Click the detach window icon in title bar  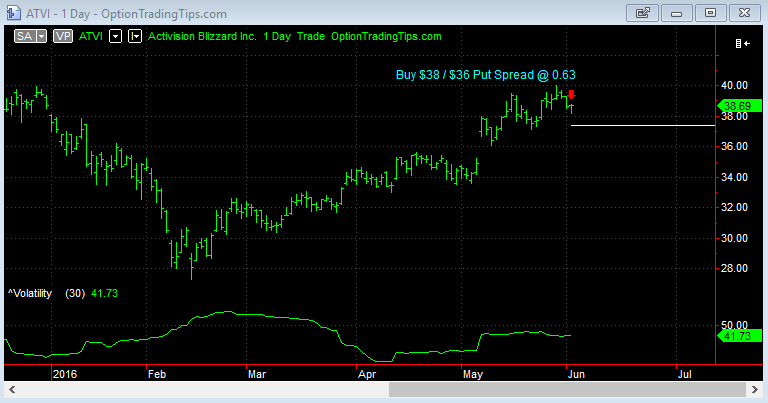[642, 13]
